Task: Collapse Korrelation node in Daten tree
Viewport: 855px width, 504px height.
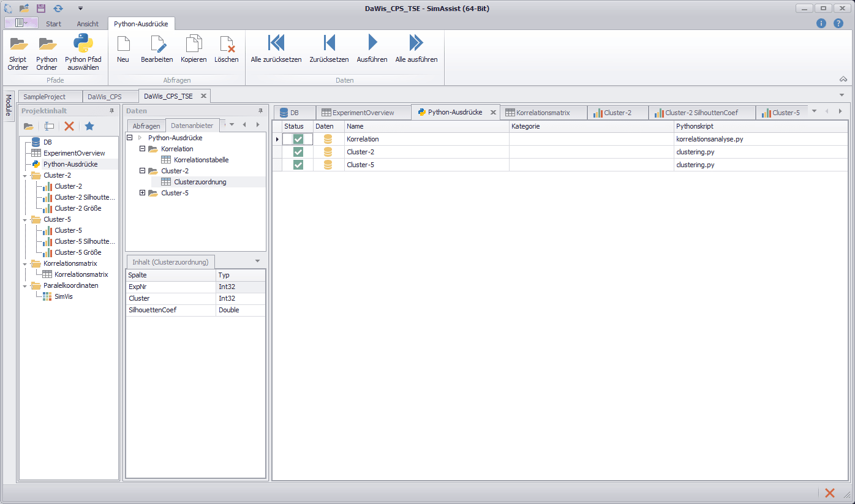Action: tap(143, 149)
